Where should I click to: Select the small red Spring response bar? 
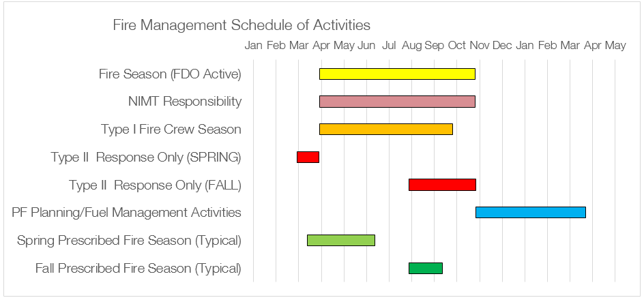pyautogui.click(x=308, y=157)
